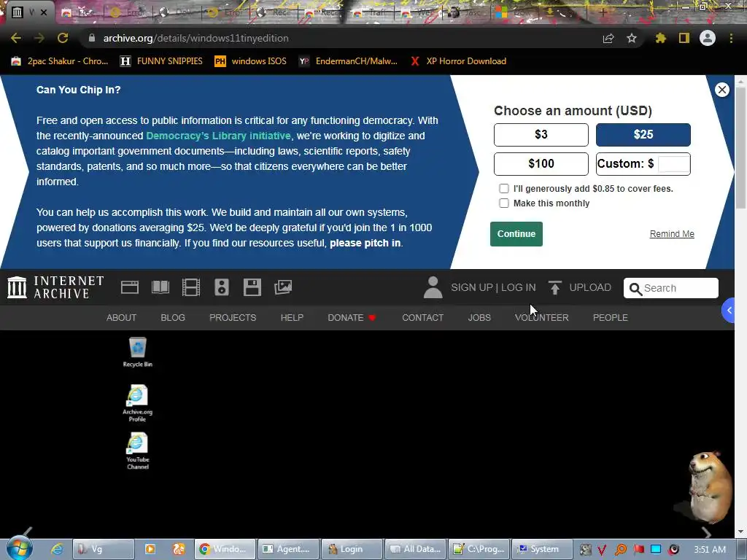This screenshot has height=560, width=747.
Task: Open the Internet Archive software floppy icon
Action: pos(252,287)
